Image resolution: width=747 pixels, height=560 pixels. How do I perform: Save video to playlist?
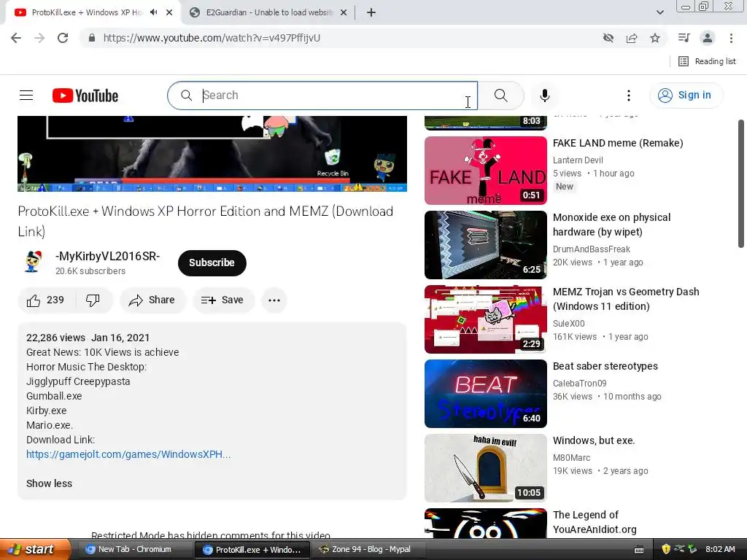(x=223, y=300)
